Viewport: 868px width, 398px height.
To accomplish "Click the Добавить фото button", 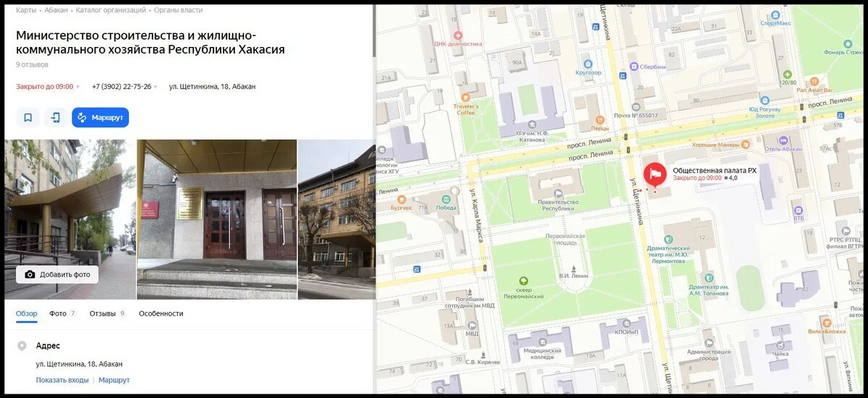I will (x=57, y=274).
